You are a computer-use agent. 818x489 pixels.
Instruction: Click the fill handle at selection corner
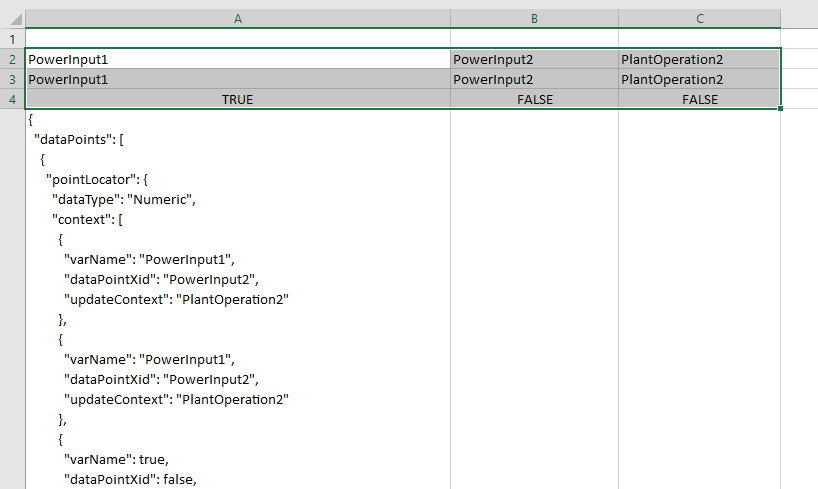[x=780, y=109]
